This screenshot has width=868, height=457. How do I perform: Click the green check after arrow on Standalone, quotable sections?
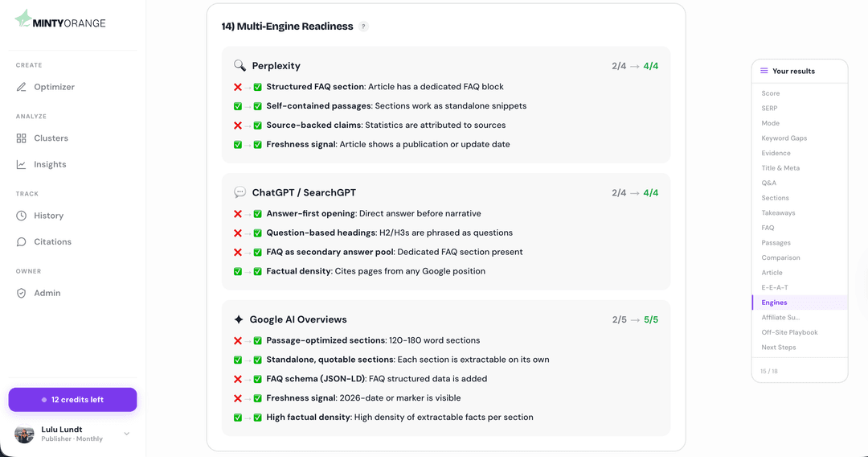[257, 360]
